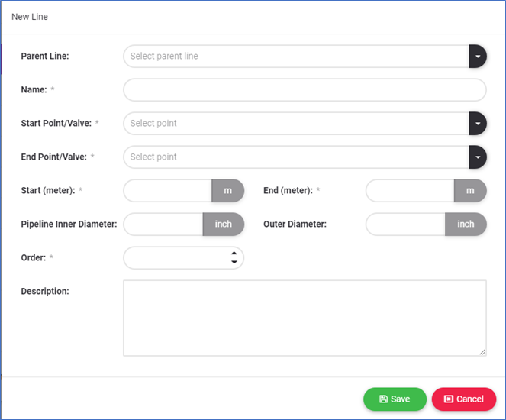Focus the Name text field
Screen dimensions: 506x420
point(305,90)
